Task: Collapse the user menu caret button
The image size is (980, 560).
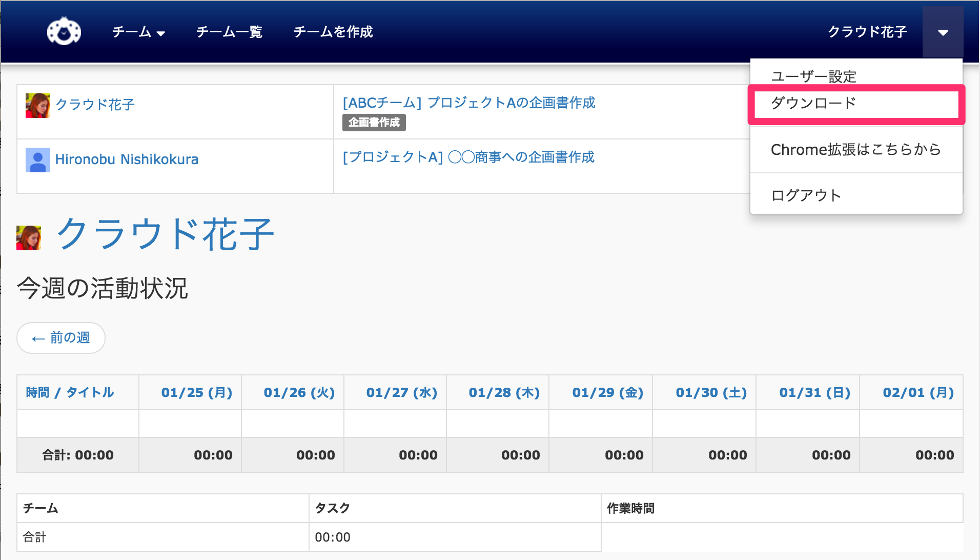Action: [x=943, y=32]
